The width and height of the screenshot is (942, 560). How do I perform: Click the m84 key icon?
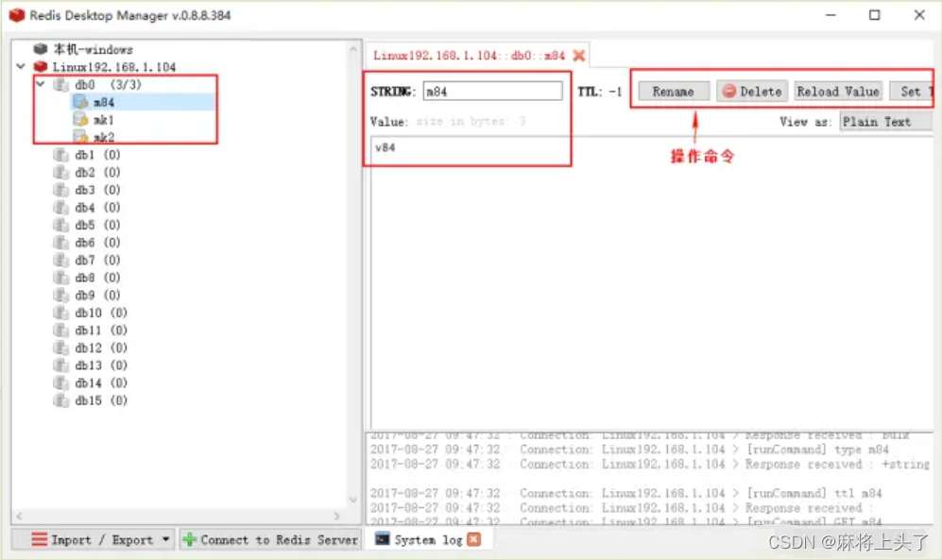(x=80, y=102)
